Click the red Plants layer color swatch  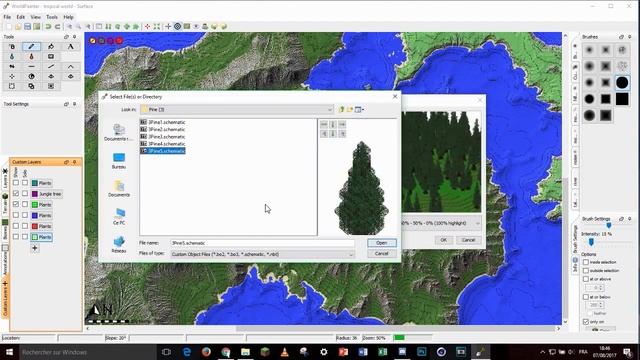click(35, 226)
